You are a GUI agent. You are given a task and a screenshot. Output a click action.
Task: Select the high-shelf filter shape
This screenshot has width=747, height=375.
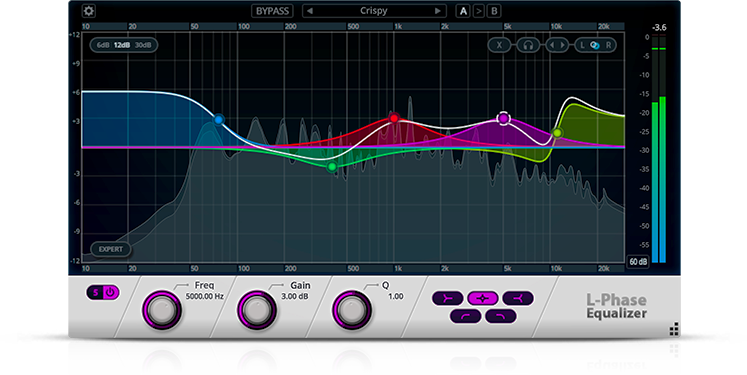tap(518, 299)
